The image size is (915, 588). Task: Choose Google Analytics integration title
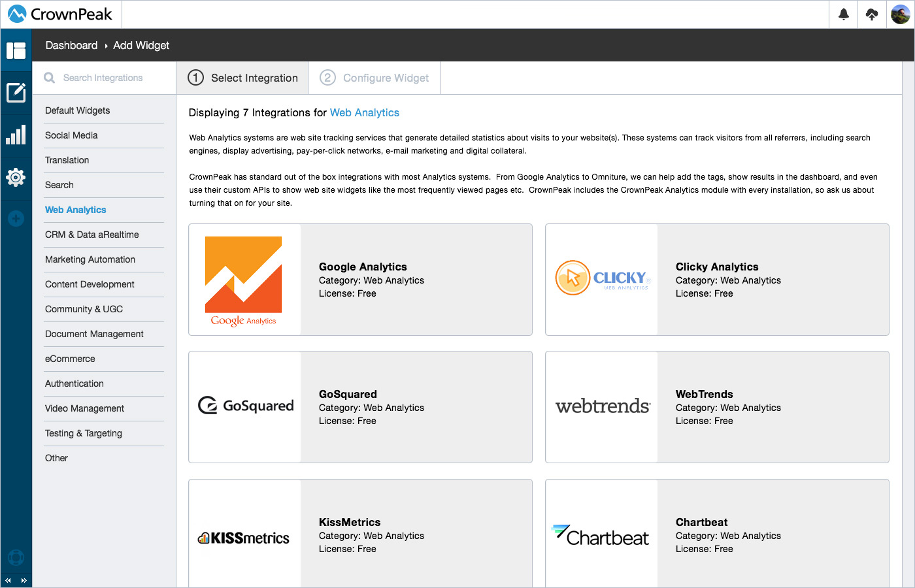coord(363,267)
